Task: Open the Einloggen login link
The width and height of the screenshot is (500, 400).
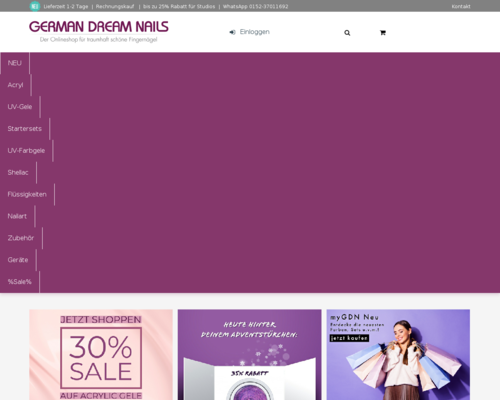Action: (255, 32)
